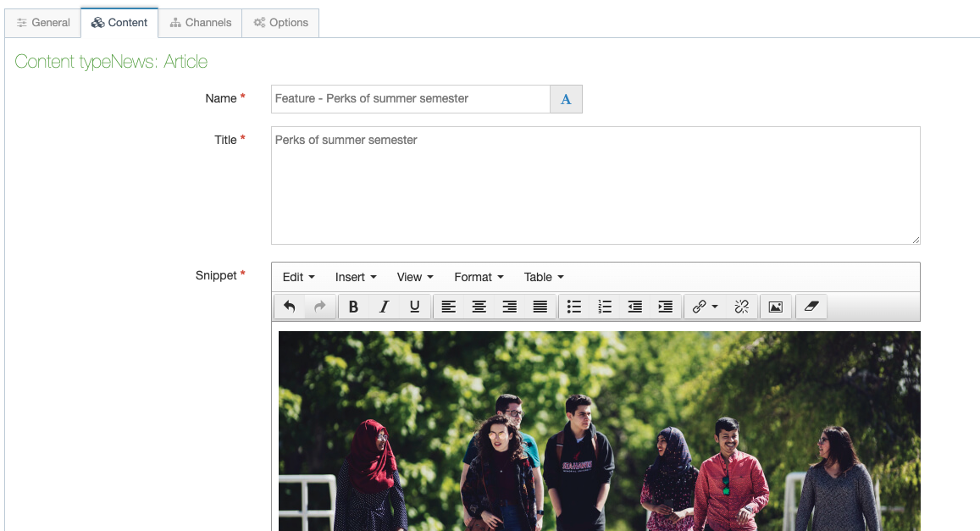Switch to the Options tab
980x531 pixels.
[280, 23]
